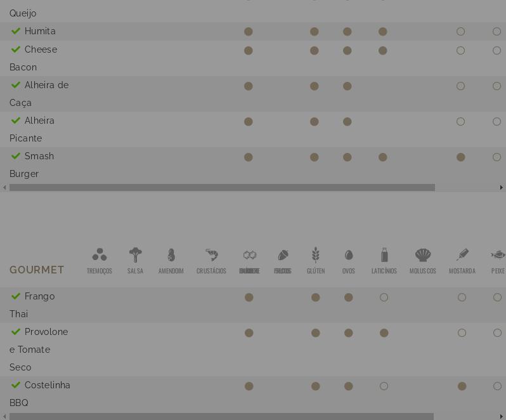Toggle Frango Thai laticínios circle
Viewport: 506px width, 420px height.
click(x=384, y=298)
